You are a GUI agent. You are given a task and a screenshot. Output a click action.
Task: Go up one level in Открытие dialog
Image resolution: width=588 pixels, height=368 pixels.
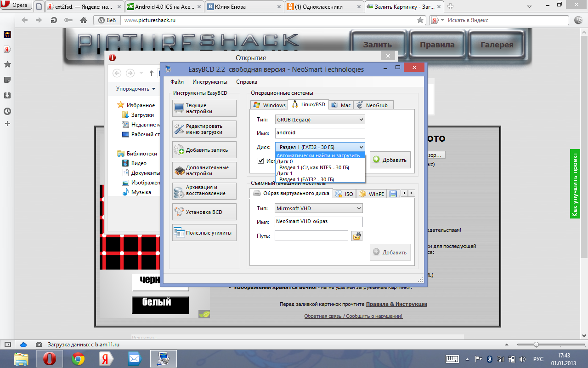[152, 73]
